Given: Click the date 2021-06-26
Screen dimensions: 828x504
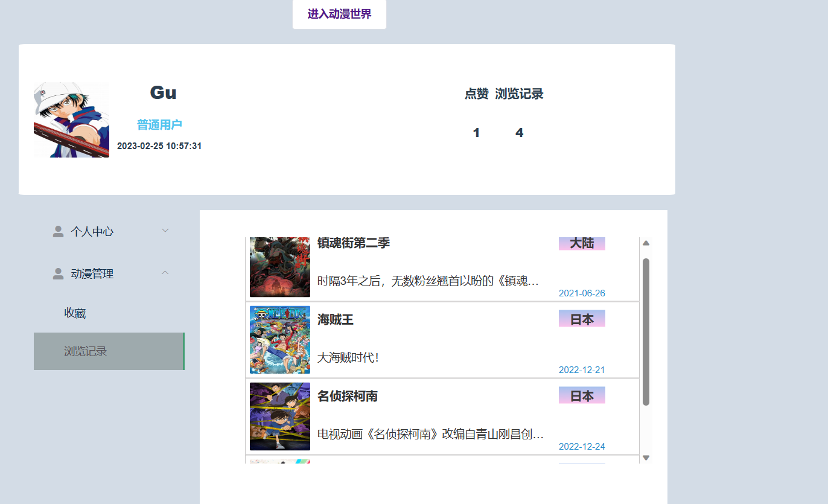Looking at the screenshot, I should click(582, 293).
